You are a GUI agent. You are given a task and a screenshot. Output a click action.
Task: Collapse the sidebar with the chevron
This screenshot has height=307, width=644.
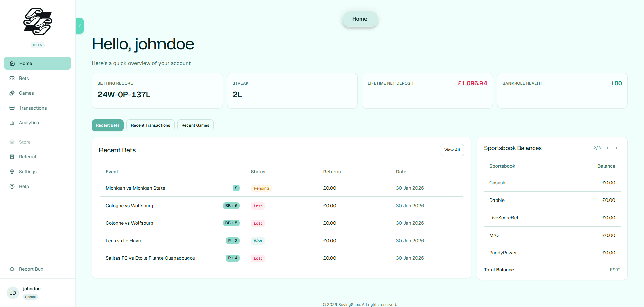coord(79,25)
